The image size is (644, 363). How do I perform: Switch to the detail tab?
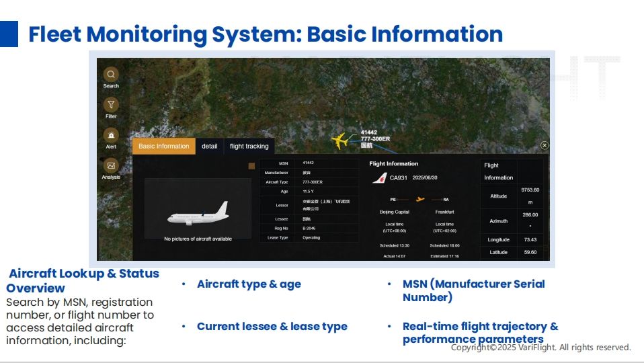[x=210, y=146]
